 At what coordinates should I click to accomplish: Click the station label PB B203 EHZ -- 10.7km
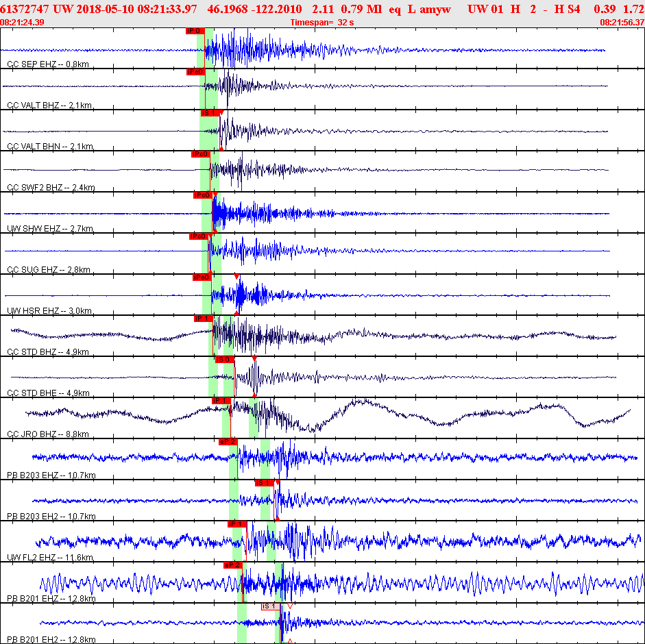click(51, 475)
